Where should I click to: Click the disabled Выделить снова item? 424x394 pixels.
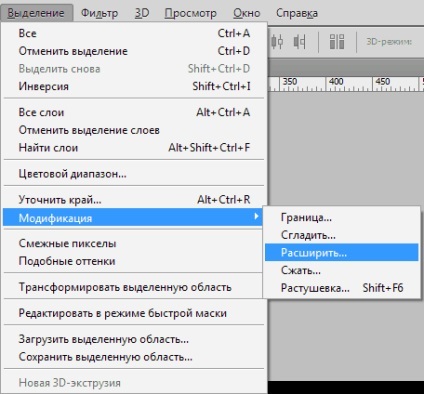134,69
